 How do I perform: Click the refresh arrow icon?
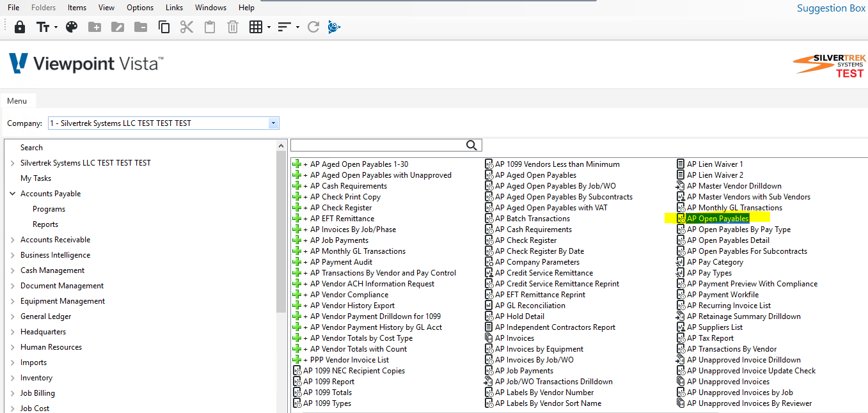313,27
